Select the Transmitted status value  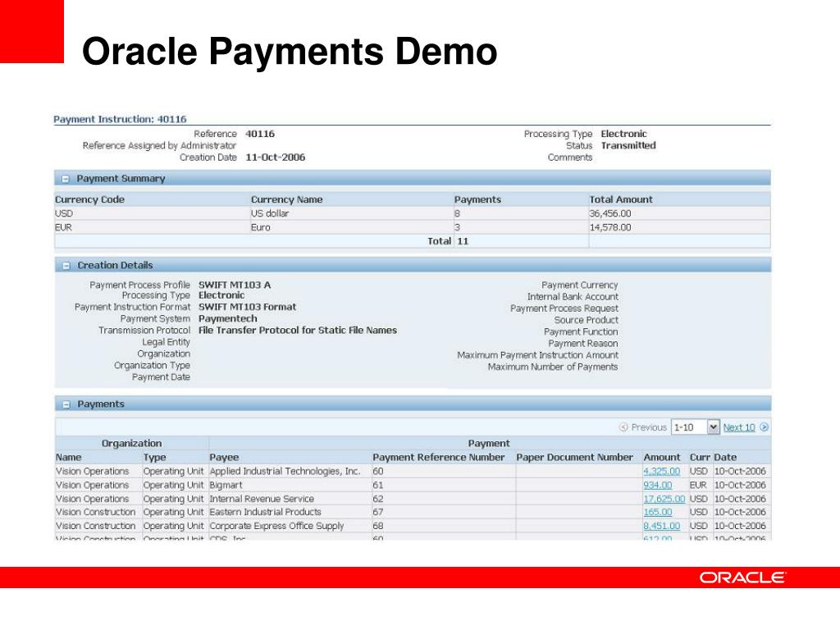click(x=628, y=145)
